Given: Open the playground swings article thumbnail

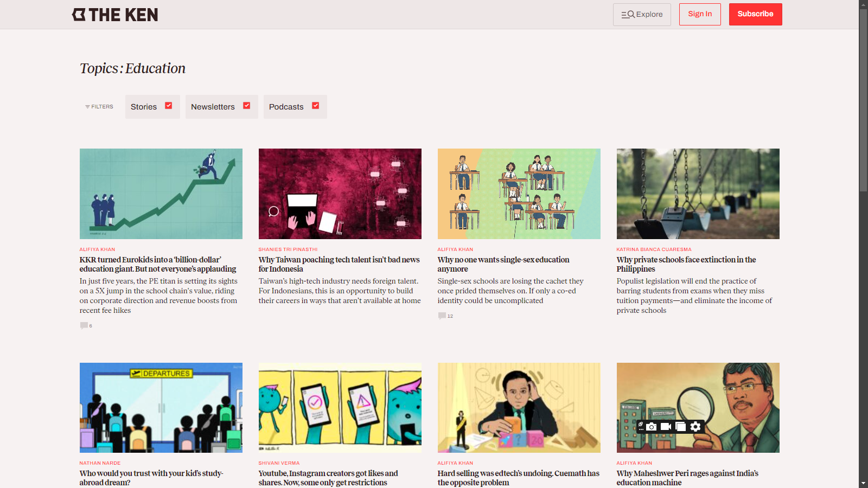Looking at the screenshot, I should tap(698, 194).
